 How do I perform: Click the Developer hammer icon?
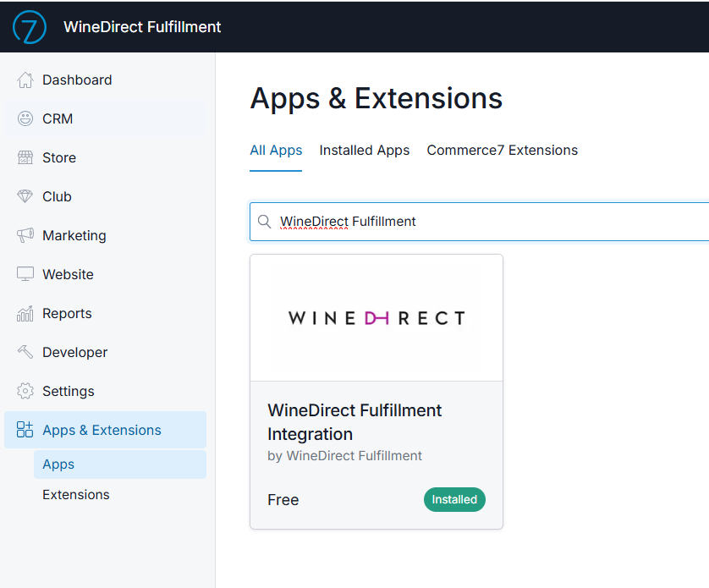[x=25, y=352]
